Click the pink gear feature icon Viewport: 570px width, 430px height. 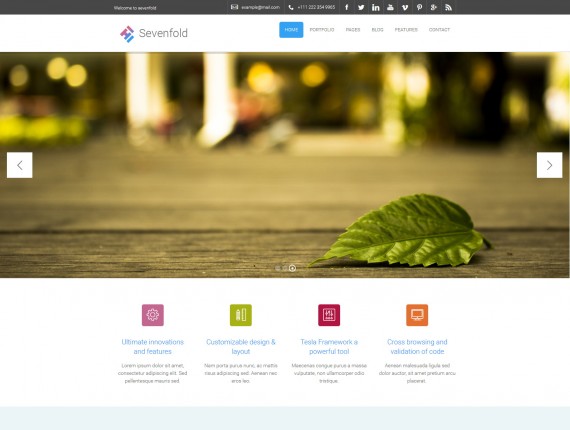click(x=153, y=315)
